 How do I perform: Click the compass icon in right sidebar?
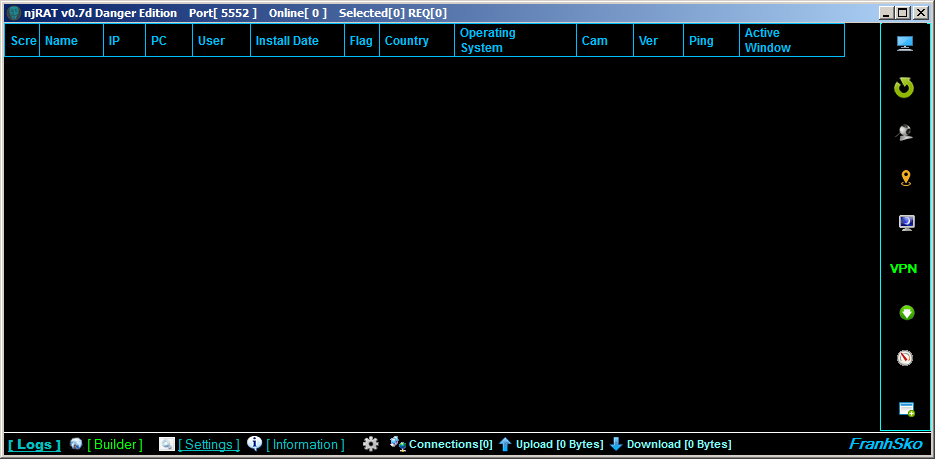tap(905, 358)
